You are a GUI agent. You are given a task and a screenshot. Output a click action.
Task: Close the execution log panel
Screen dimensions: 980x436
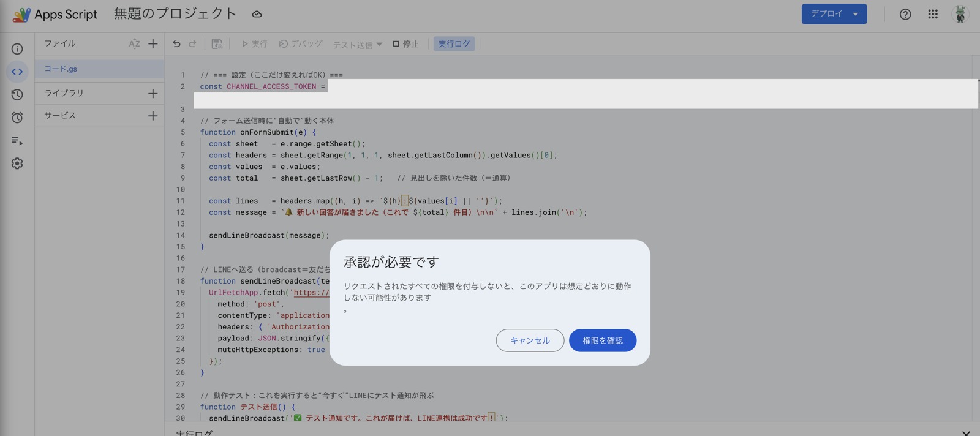(x=966, y=433)
